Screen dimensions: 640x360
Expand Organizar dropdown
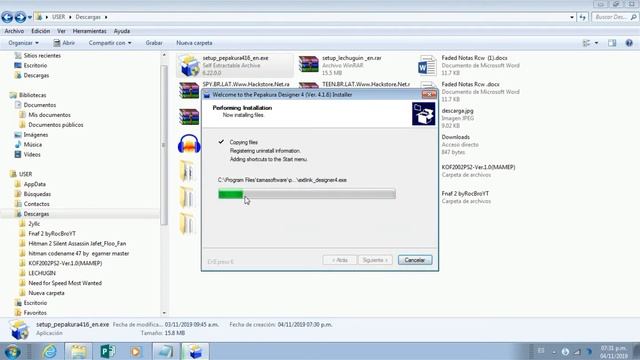[23, 43]
